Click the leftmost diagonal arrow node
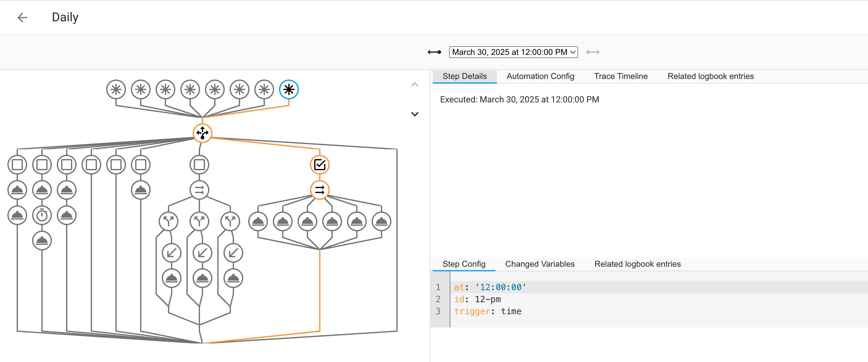 (172, 253)
